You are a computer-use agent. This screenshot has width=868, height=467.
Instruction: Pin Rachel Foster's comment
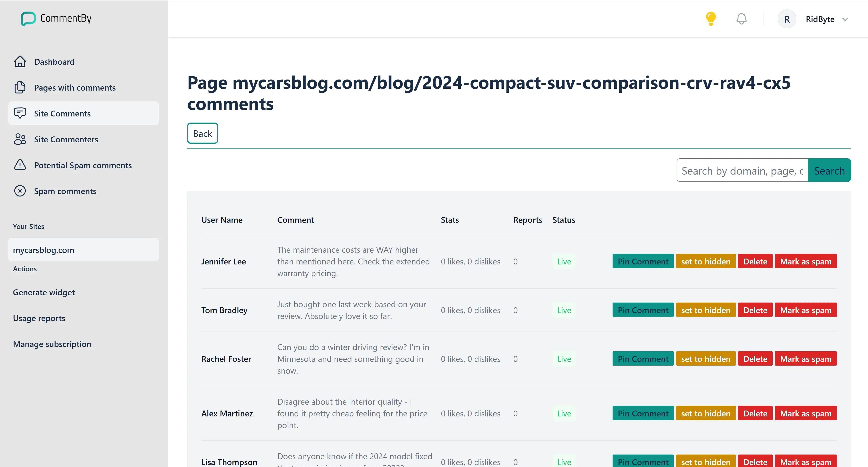pyautogui.click(x=642, y=359)
